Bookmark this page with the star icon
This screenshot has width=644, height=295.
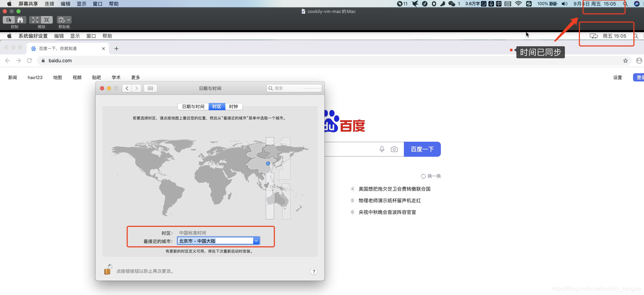(626, 61)
